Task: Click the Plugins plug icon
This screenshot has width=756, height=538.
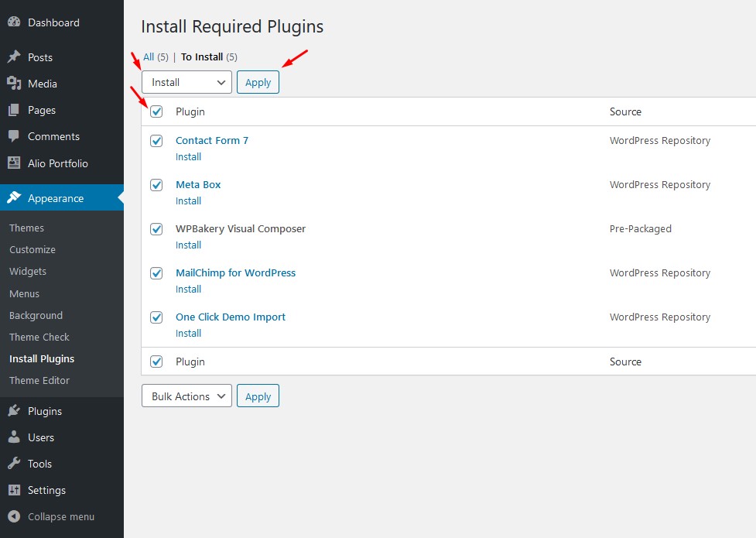Action: pos(14,411)
